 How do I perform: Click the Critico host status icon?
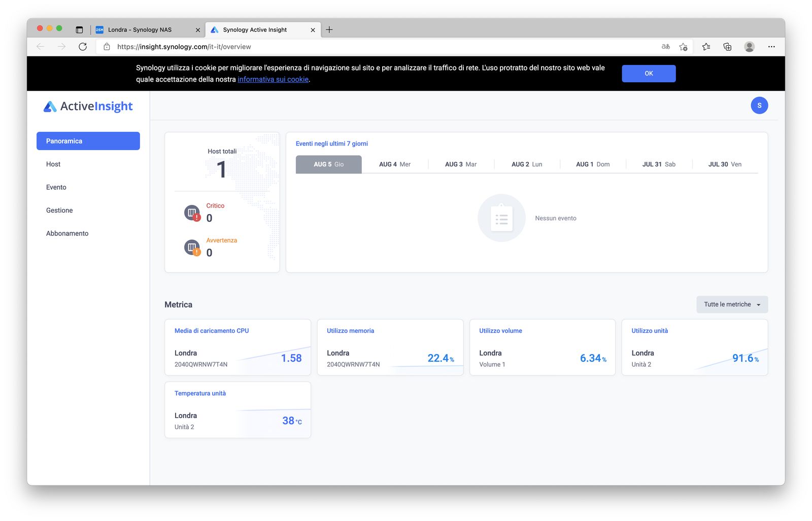tap(192, 213)
